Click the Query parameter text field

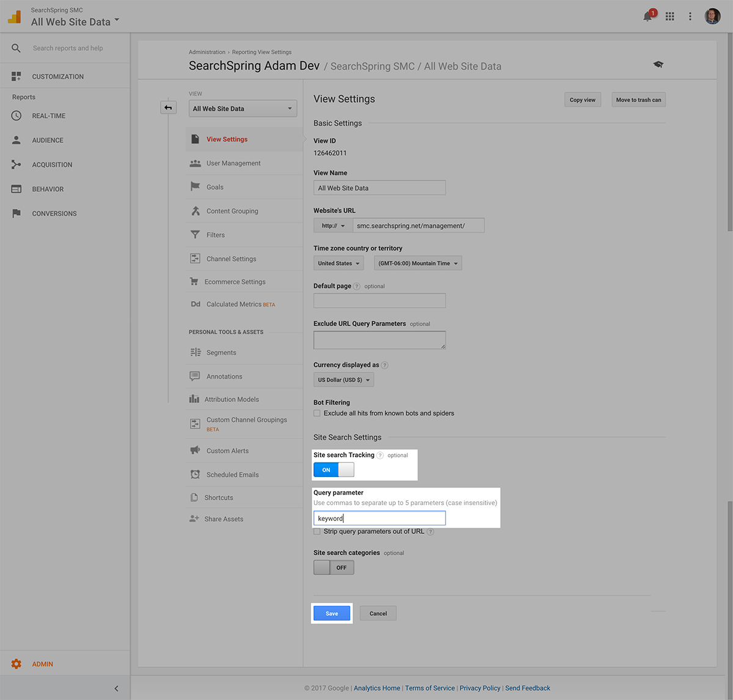click(x=379, y=519)
